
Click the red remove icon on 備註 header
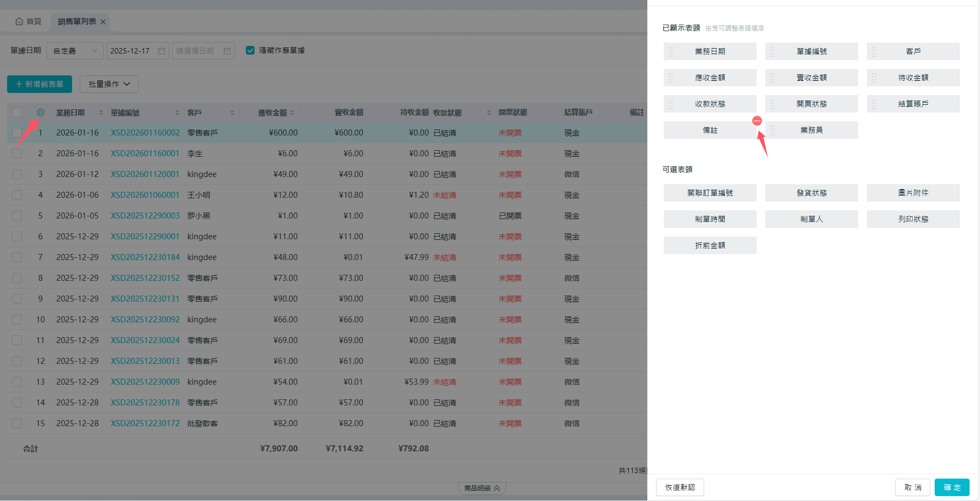pyautogui.click(x=757, y=121)
